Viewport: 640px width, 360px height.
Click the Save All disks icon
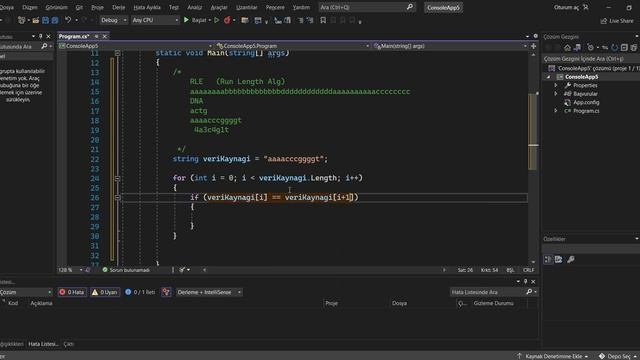[55, 20]
